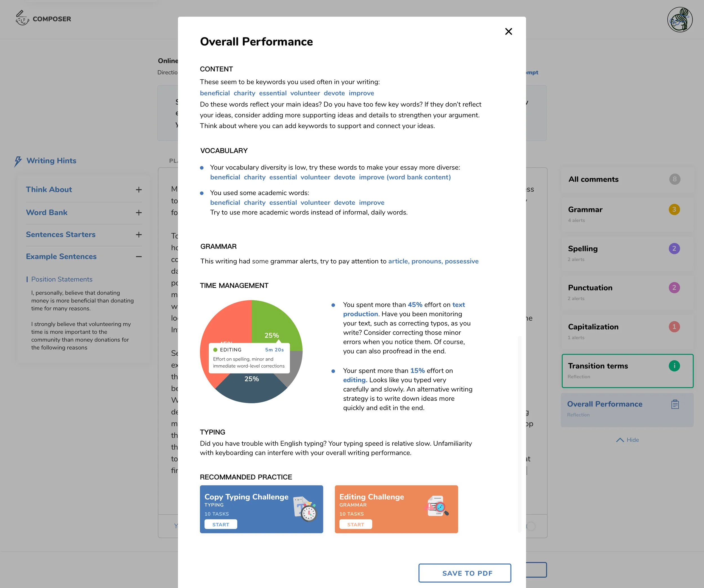
Task: Start the Copy Typing Challenge
Action: [220, 524]
